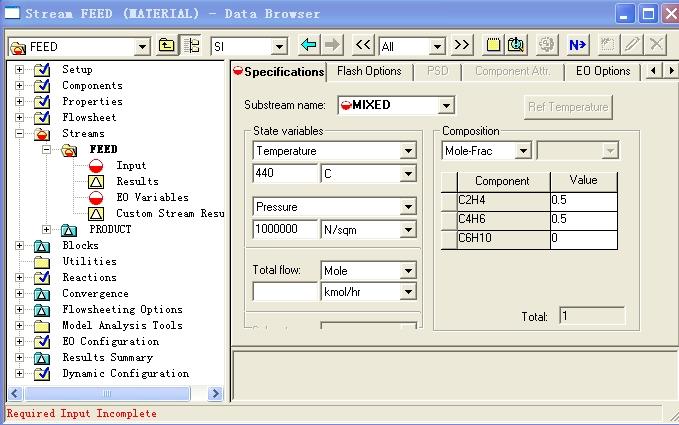Open the Total flow Mole dropdown
Image resolution: width=679 pixels, height=425 pixels.
(408, 271)
